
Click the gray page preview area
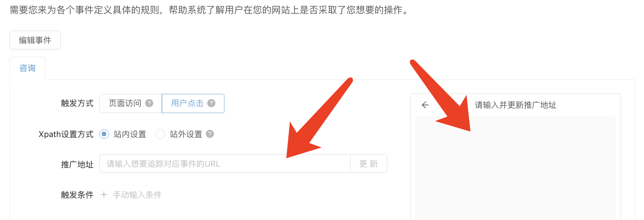(x=515, y=168)
